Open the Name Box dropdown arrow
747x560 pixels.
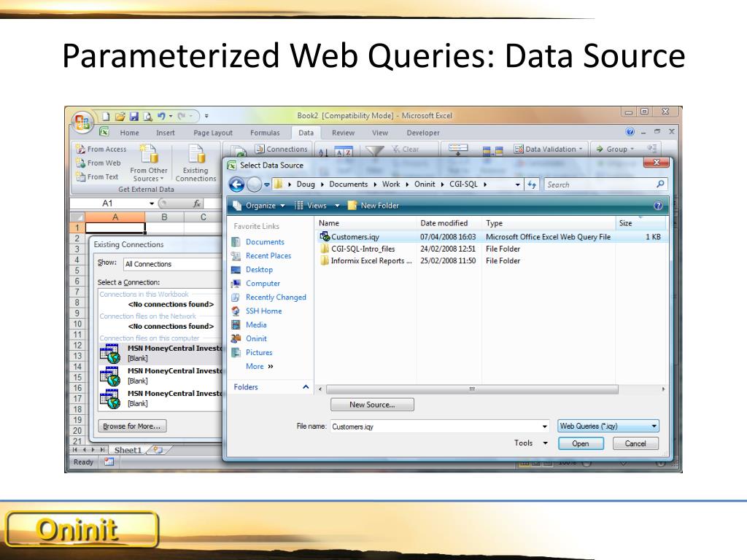152,203
